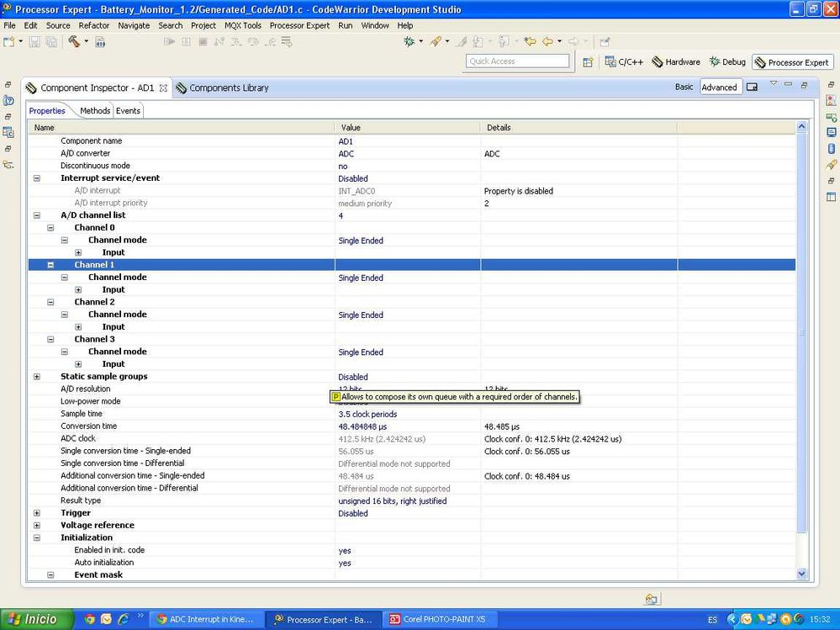Collapse the Event mask node
Image resolution: width=840 pixels, height=630 pixels.
[51, 574]
